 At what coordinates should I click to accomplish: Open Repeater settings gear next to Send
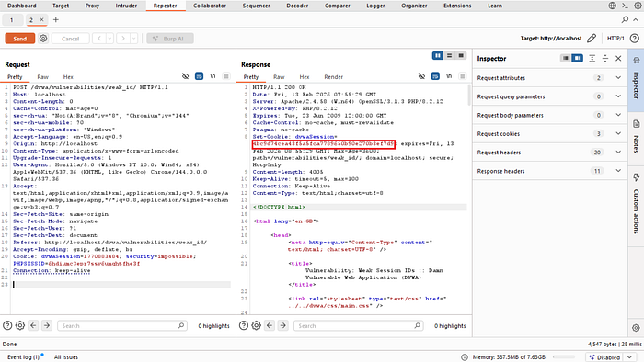(x=43, y=39)
